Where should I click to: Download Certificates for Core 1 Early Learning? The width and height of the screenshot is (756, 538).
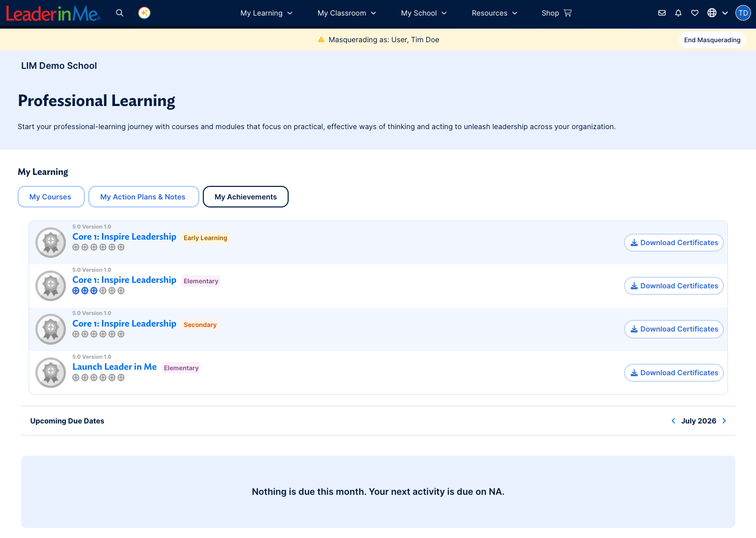click(674, 243)
